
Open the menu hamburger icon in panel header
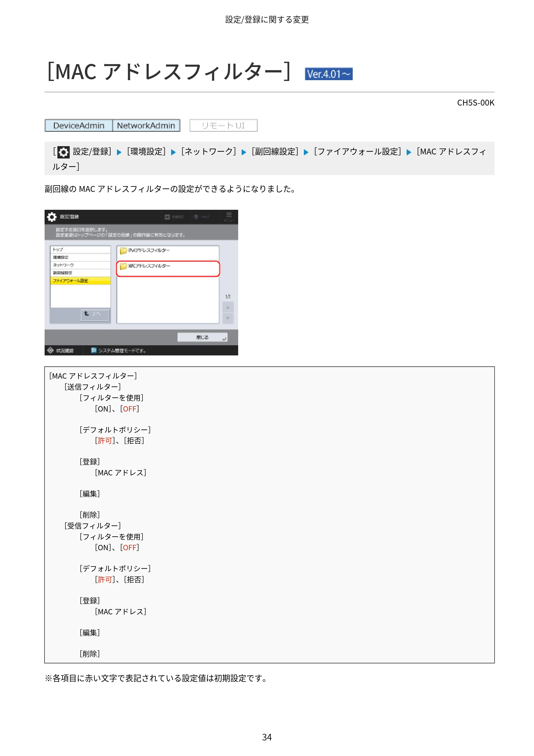pyautogui.click(x=229, y=215)
